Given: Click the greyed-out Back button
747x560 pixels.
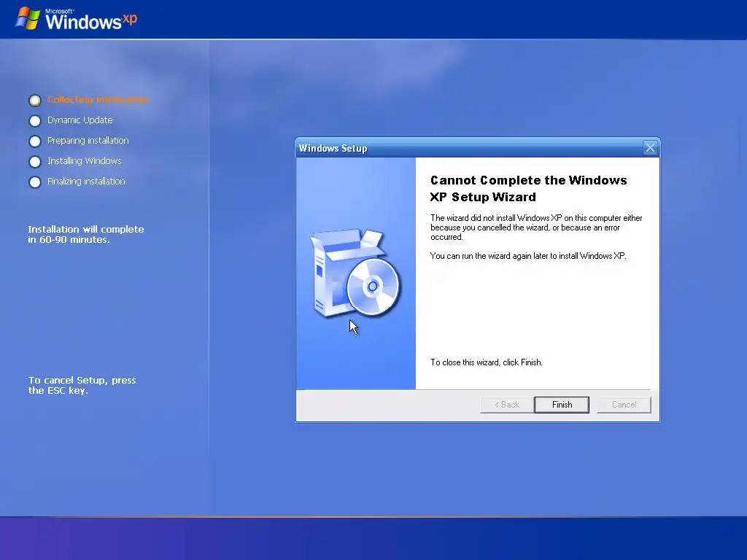Looking at the screenshot, I should click(507, 405).
